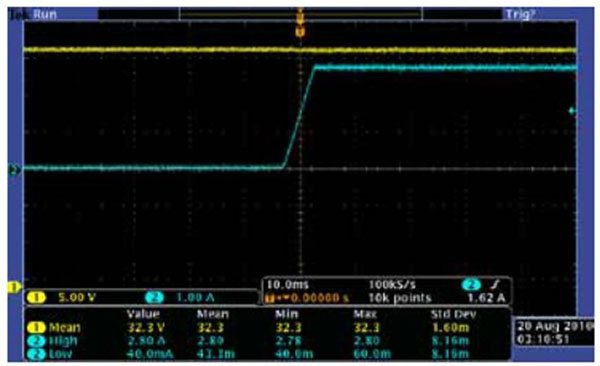Select the orange trigger position marker at top
Viewport: 600px width, 366px height.
click(x=300, y=31)
